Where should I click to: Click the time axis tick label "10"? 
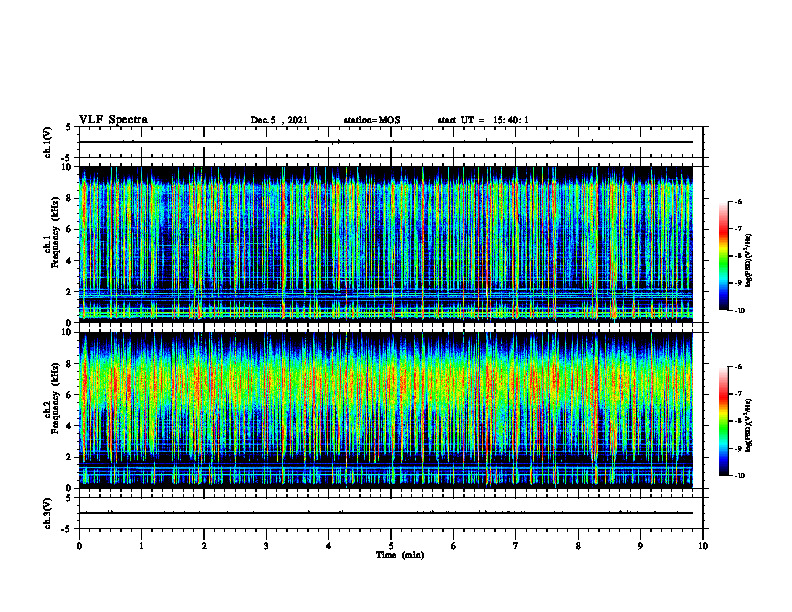(x=703, y=546)
